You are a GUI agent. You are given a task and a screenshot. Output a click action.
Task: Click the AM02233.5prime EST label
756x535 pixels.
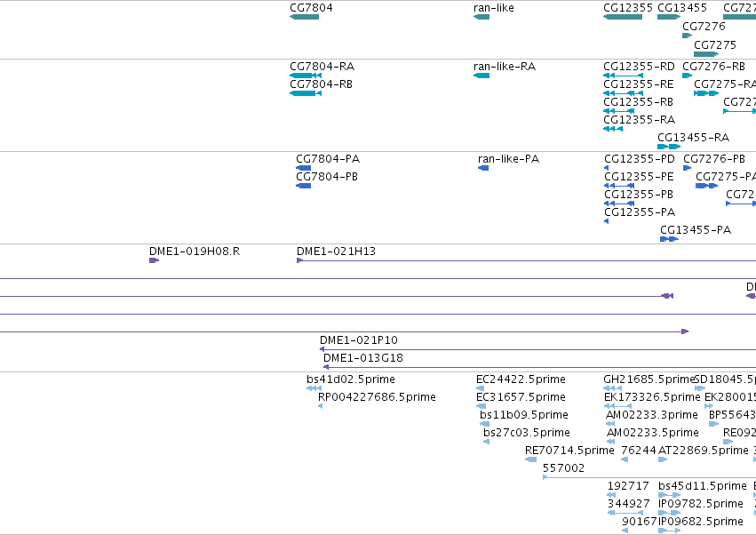tap(652, 433)
